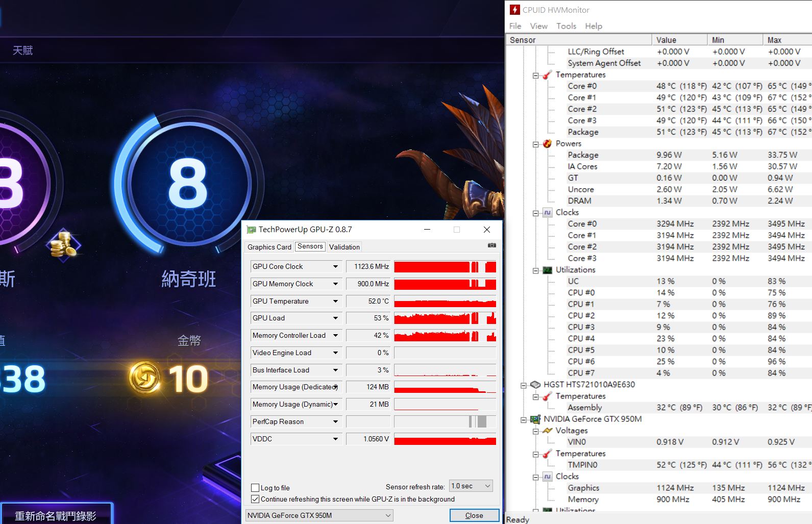812x524 pixels.
Task: Switch to the Graphics Card tab
Action: [269, 247]
